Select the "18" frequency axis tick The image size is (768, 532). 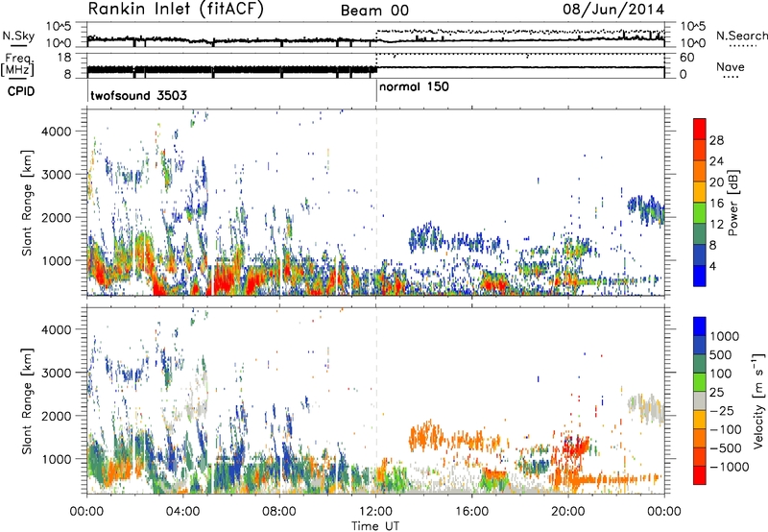[x=63, y=58]
